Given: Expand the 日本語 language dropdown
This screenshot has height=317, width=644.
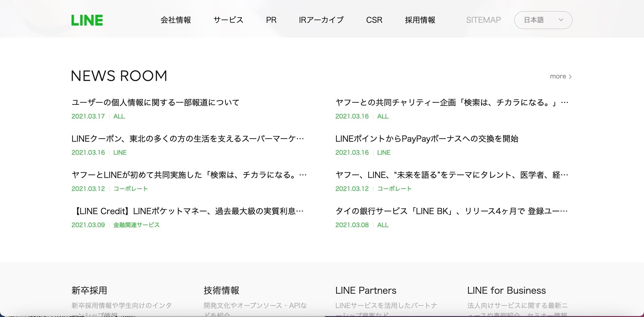Looking at the screenshot, I should click(x=543, y=20).
